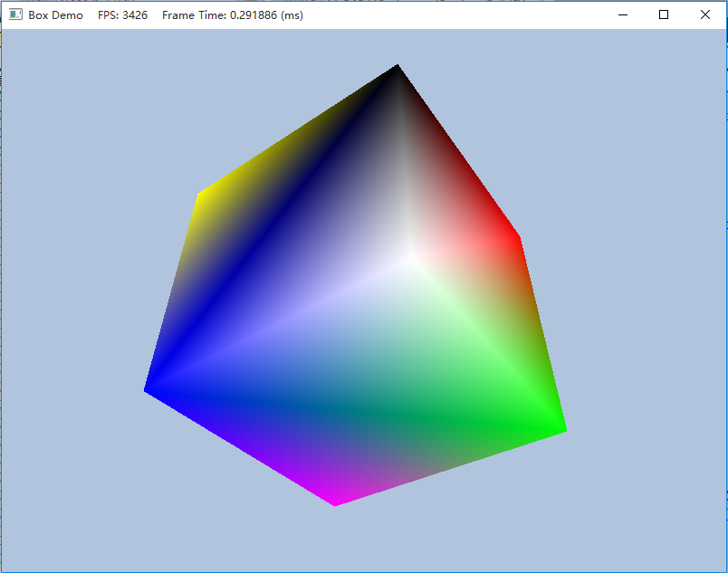The width and height of the screenshot is (728, 573).
Task: Click the "Box Demo" title text
Action: (56, 15)
